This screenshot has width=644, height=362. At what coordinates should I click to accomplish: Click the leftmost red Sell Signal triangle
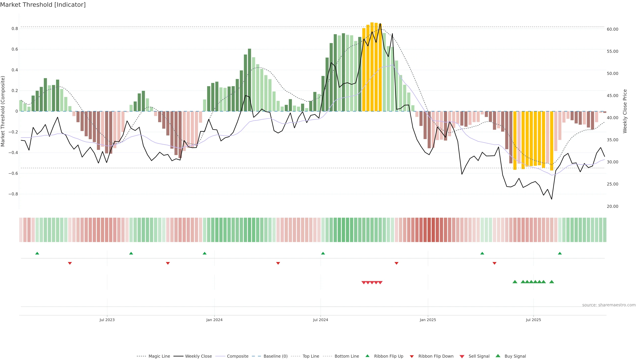(x=364, y=283)
